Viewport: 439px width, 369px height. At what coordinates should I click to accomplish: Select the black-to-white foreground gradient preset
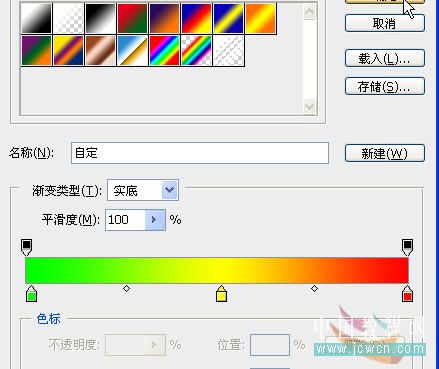coord(36,18)
